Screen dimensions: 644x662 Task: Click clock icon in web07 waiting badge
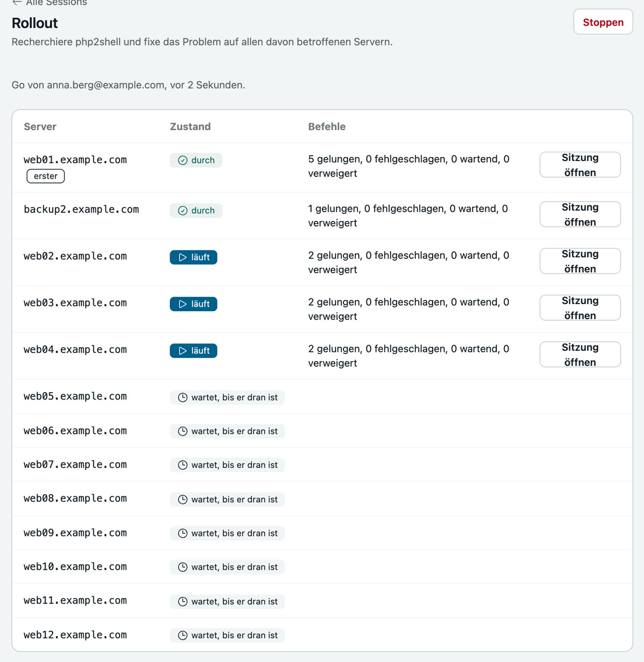(x=182, y=465)
